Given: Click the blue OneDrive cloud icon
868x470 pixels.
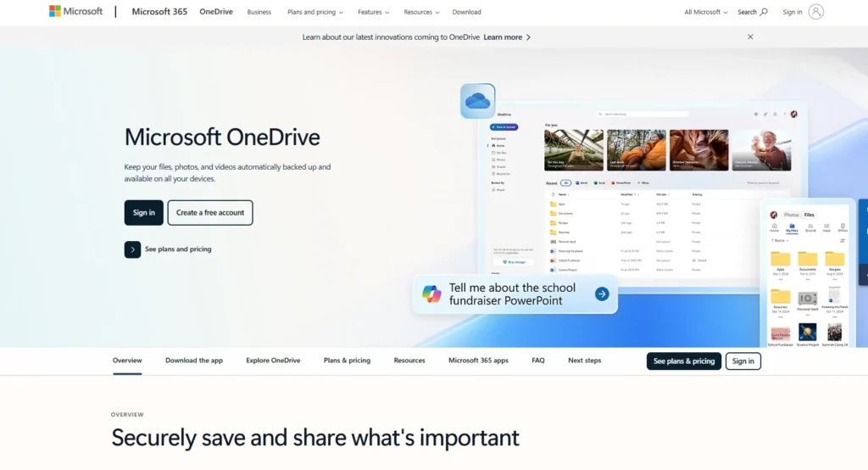Looking at the screenshot, I should pos(478,101).
